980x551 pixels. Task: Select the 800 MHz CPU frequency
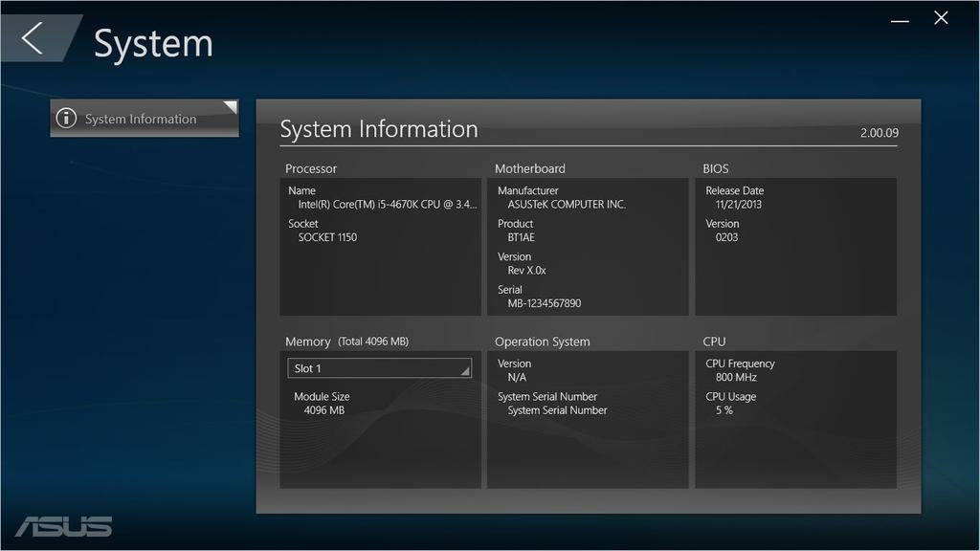[x=736, y=377]
